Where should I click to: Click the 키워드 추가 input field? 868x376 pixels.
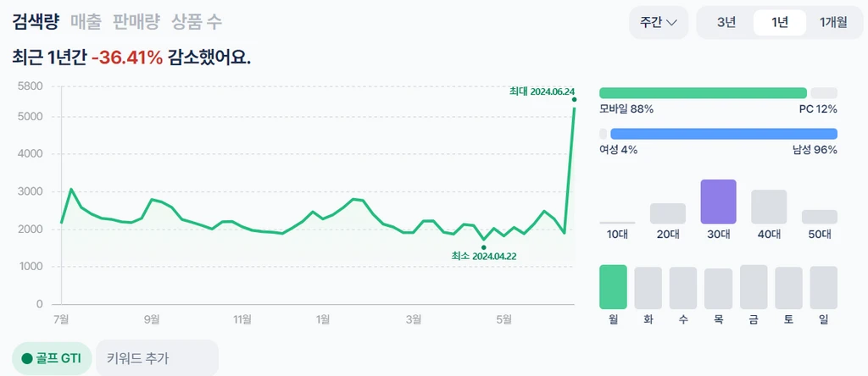coord(157,357)
